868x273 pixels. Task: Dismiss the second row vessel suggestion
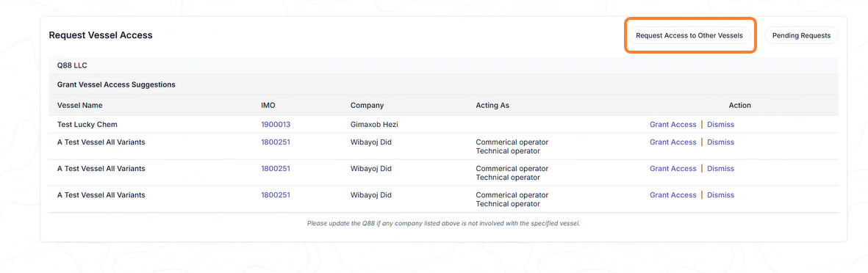click(x=720, y=142)
